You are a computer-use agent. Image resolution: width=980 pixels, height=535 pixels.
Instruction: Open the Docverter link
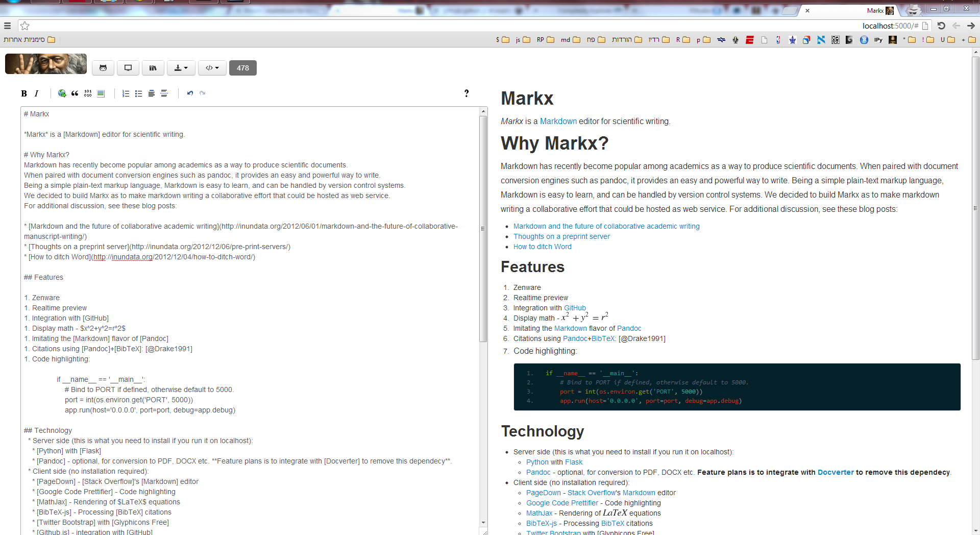836,472
